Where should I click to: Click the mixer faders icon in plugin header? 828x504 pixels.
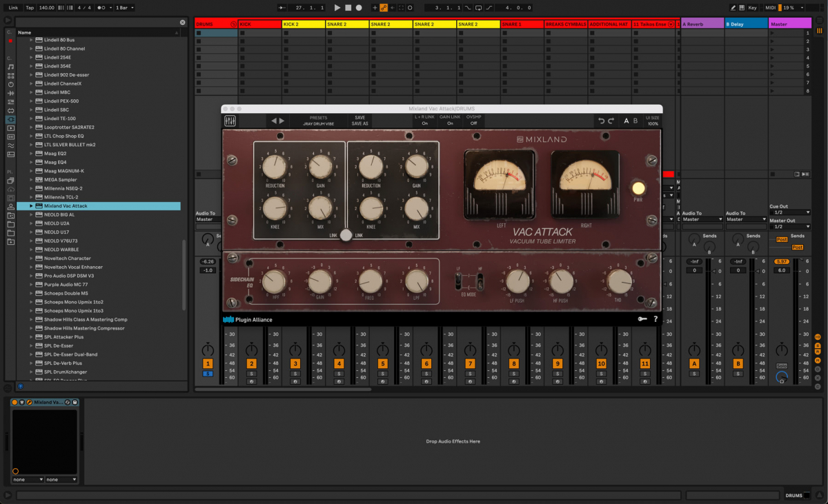pyautogui.click(x=230, y=121)
